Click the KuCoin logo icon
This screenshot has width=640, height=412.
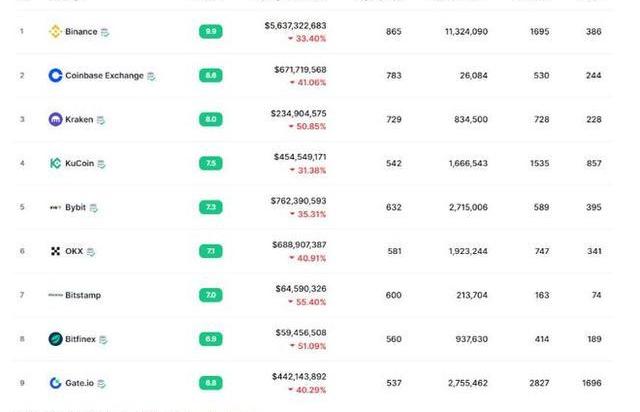pos(56,163)
